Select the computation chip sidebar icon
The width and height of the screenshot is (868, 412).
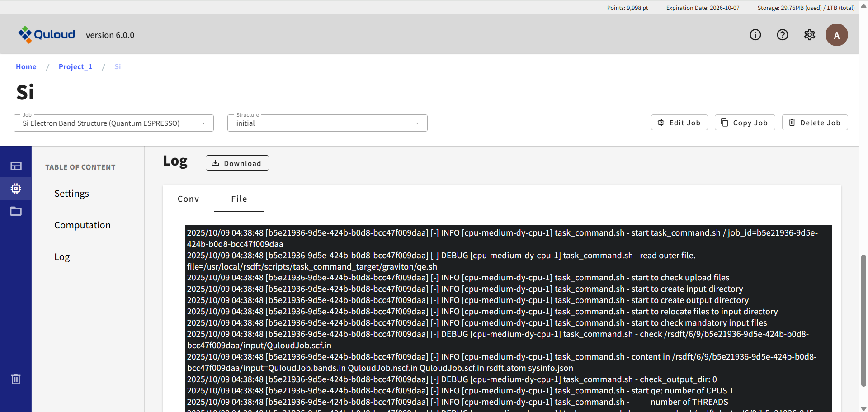click(16, 189)
